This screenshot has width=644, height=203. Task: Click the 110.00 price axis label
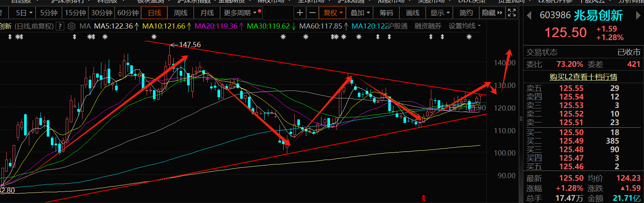click(504, 131)
